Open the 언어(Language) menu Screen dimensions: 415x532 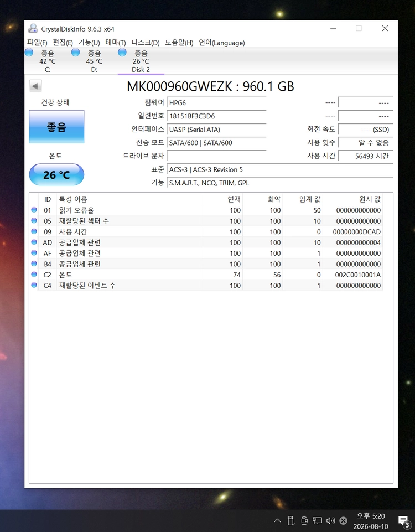pyautogui.click(x=222, y=43)
